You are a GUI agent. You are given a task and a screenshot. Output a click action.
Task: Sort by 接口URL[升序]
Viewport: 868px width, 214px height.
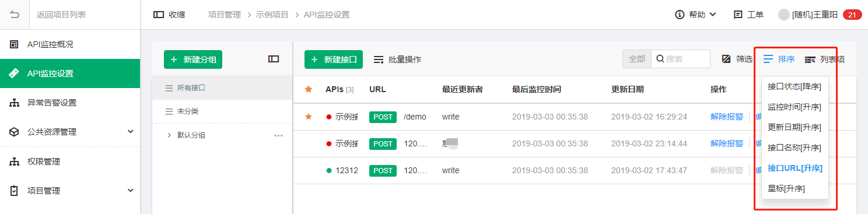pos(794,168)
